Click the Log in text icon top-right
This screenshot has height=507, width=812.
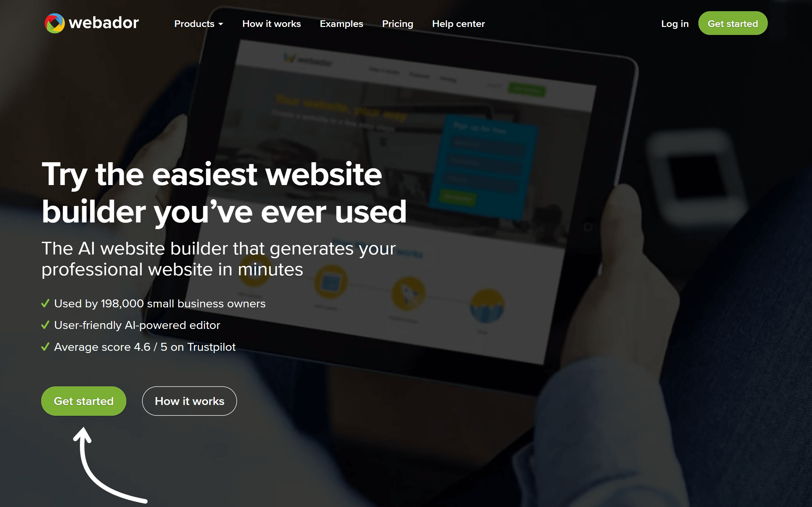pos(675,23)
